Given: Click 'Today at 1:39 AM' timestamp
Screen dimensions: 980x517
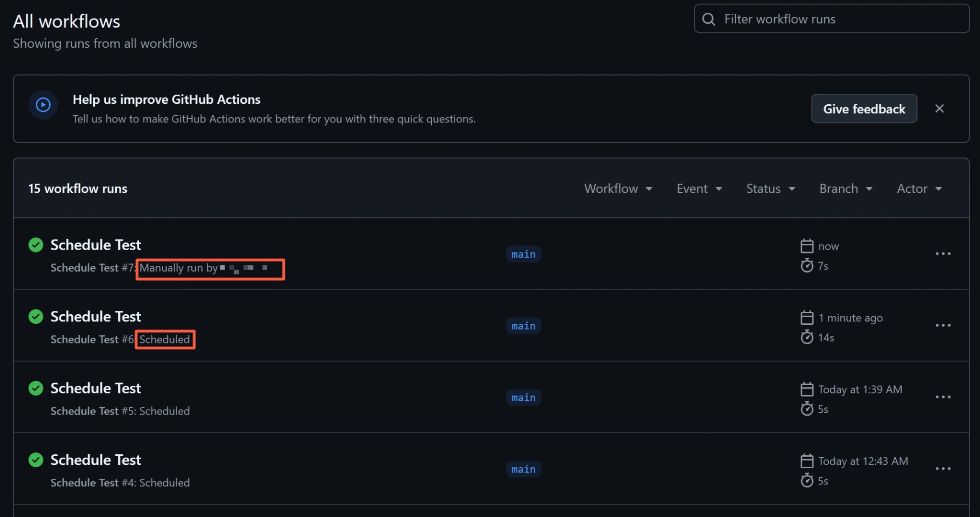Looking at the screenshot, I should [x=860, y=389].
